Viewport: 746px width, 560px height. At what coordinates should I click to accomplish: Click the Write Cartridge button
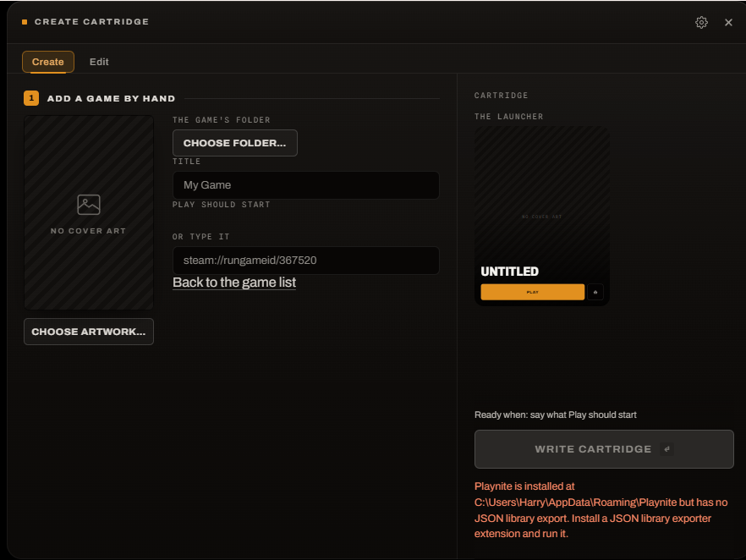pyautogui.click(x=604, y=449)
